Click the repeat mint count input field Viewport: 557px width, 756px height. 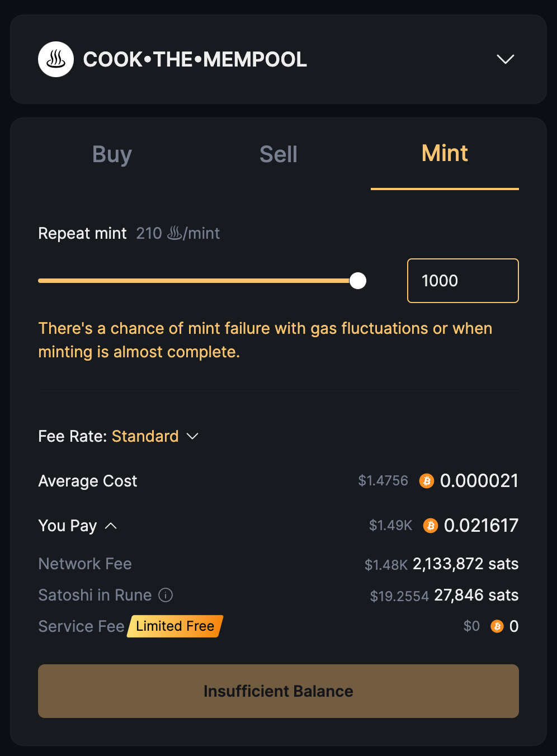[x=462, y=281]
